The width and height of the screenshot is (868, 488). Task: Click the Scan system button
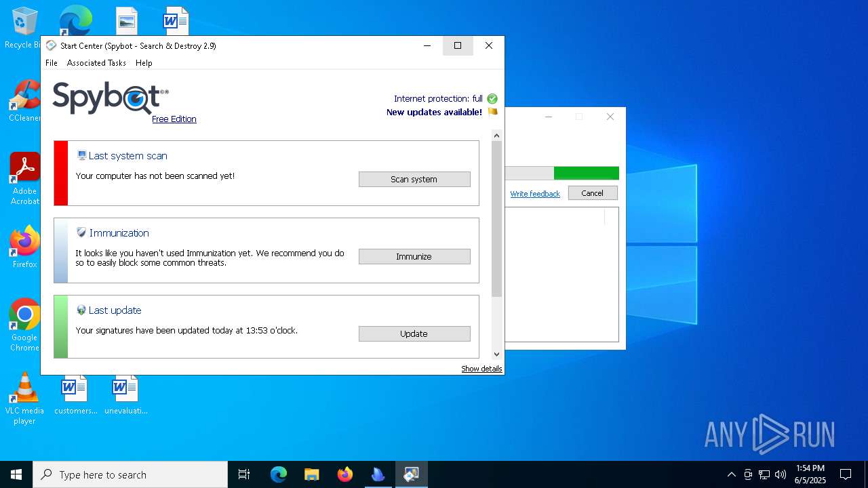tap(414, 180)
